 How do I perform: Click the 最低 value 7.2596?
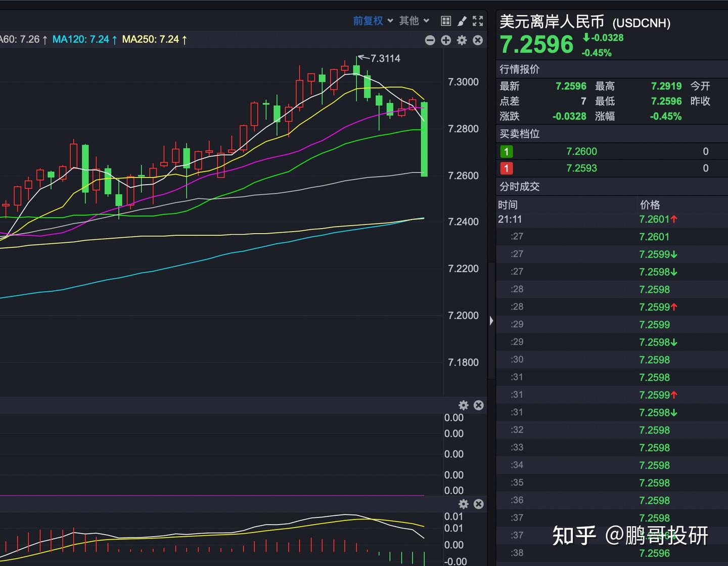click(666, 101)
